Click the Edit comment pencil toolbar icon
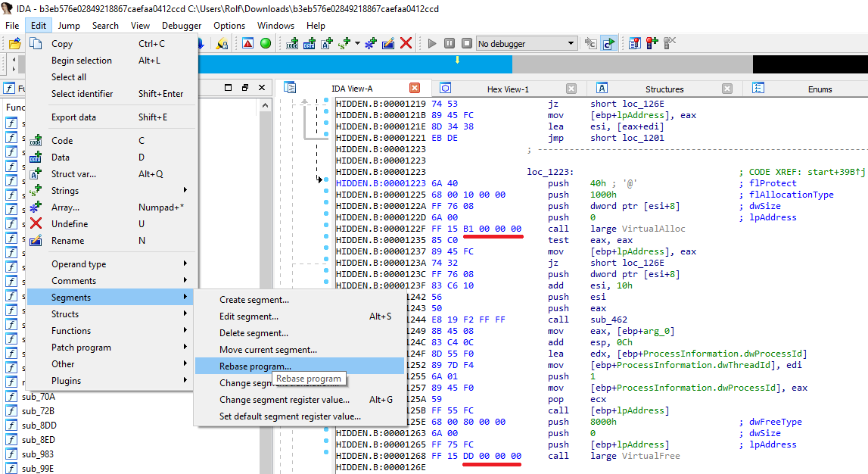 coord(388,44)
